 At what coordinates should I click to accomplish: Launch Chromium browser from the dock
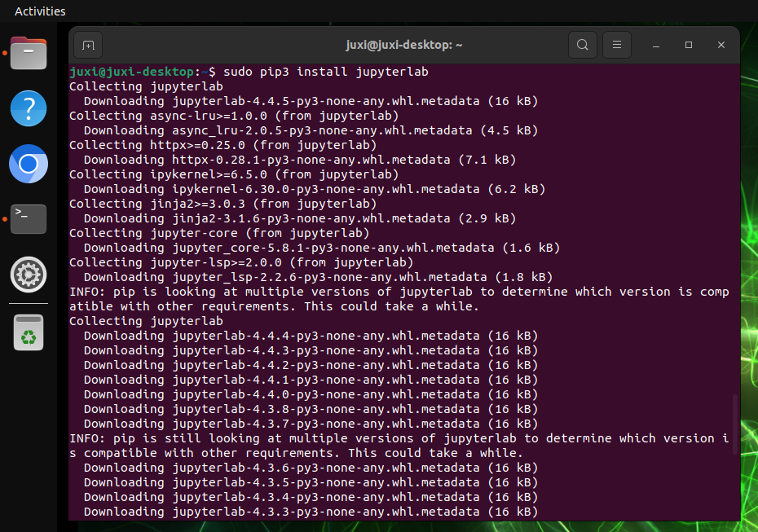29,164
